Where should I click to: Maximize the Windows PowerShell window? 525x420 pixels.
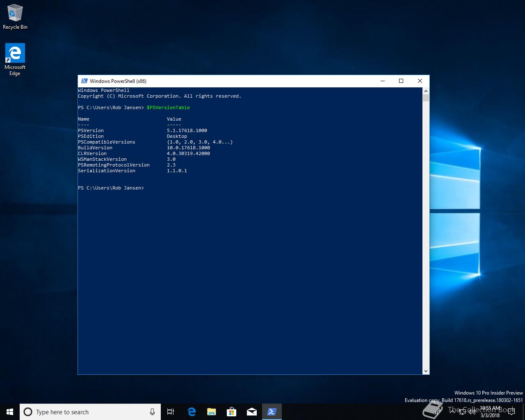tap(401, 81)
